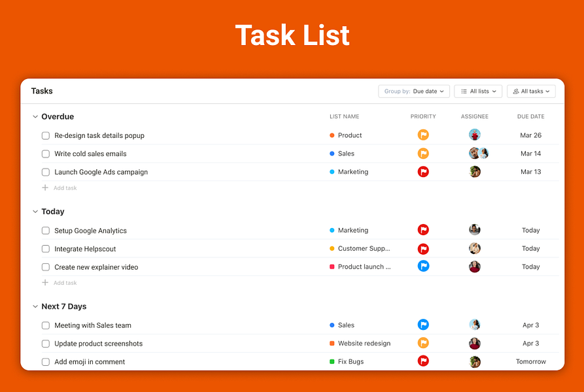The image size is (584, 392).
Task: Click plus icon under Today section
Action: click(45, 283)
